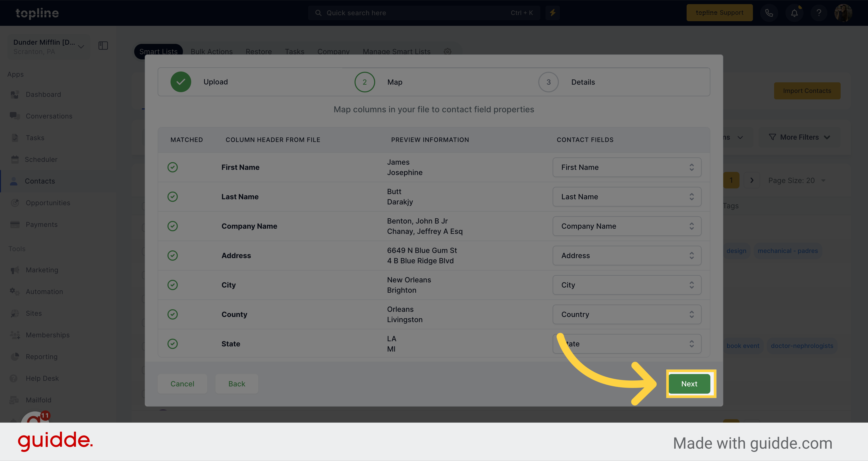Toggle the Company Name matched checkbox
868x461 pixels.
172,226
